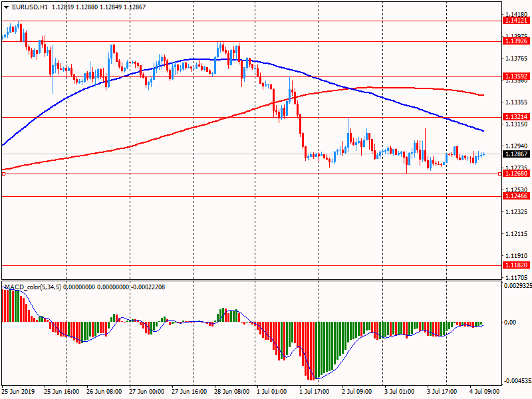The height and width of the screenshot is (399, 532).
Task: Click the 1.12115 price scale label
Action: (x=517, y=234)
